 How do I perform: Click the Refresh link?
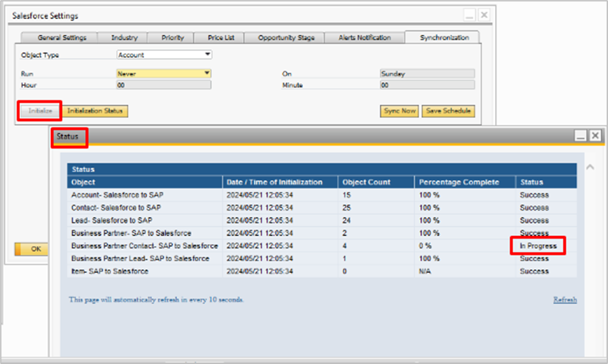pyautogui.click(x=565, y=299)
